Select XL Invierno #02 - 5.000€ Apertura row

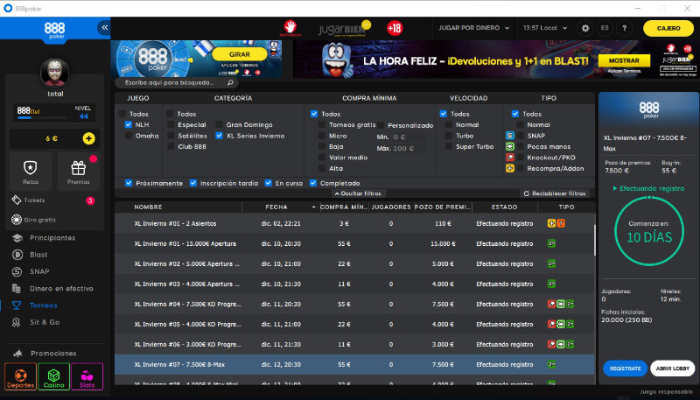tap(354, 264)
